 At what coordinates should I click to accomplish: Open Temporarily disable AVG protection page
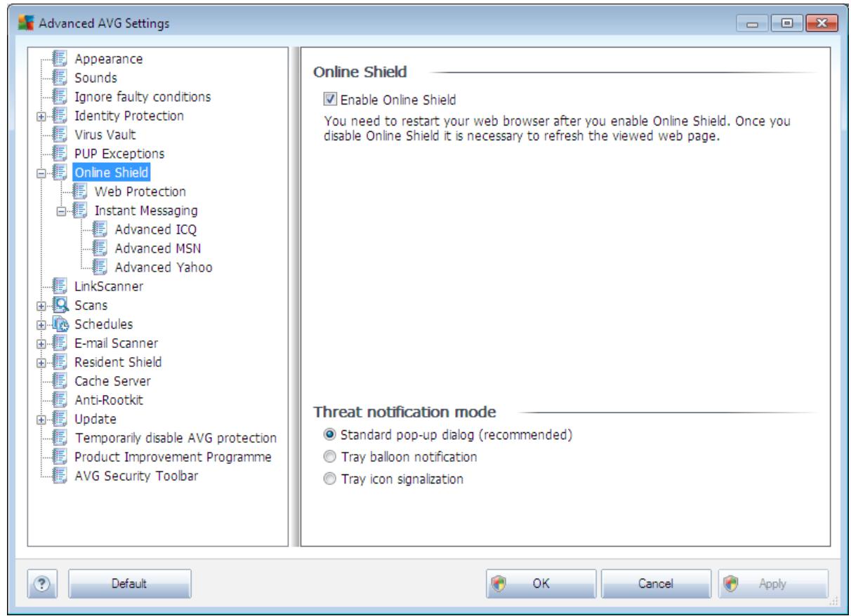176,438
